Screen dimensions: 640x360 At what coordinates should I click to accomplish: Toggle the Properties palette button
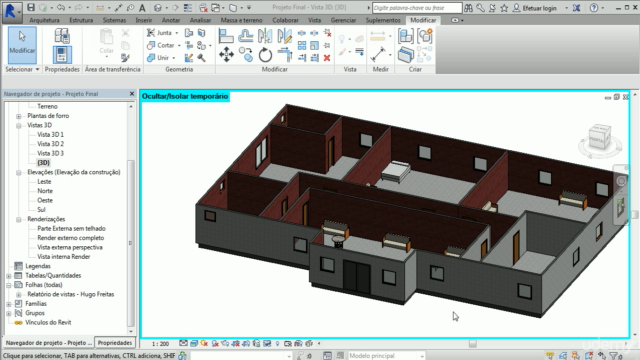[62, 55]
